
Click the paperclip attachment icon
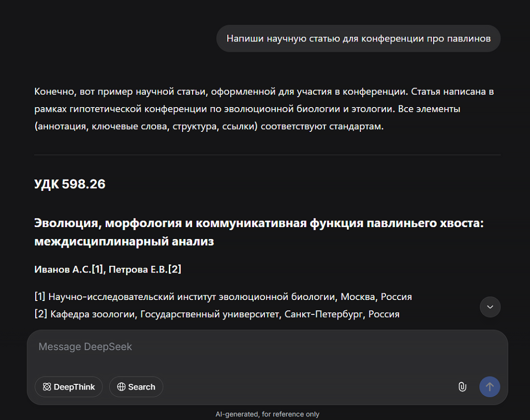click(x=462, y=386)
